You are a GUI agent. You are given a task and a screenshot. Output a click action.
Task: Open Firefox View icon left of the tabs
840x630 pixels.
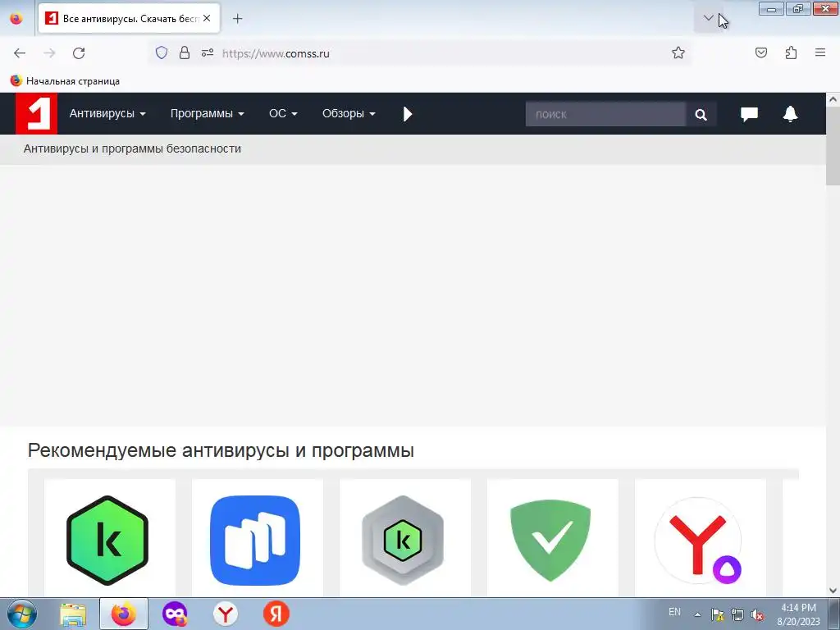point(16,19)
